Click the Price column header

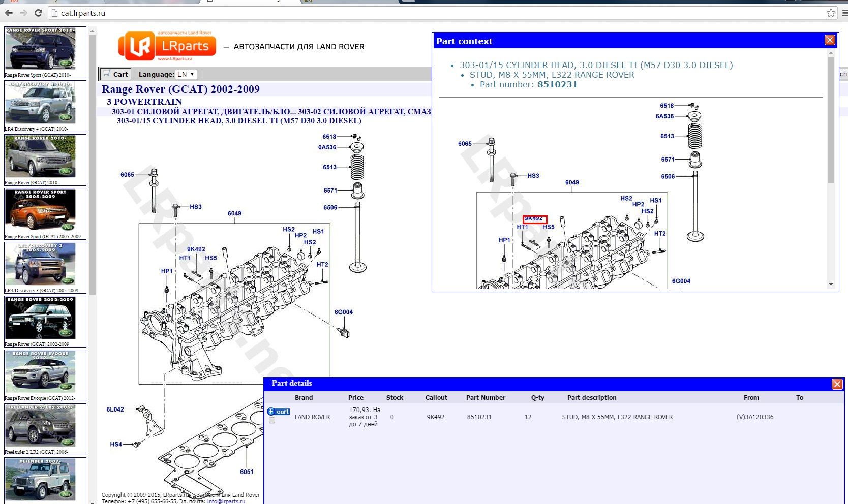pos(356,397)
